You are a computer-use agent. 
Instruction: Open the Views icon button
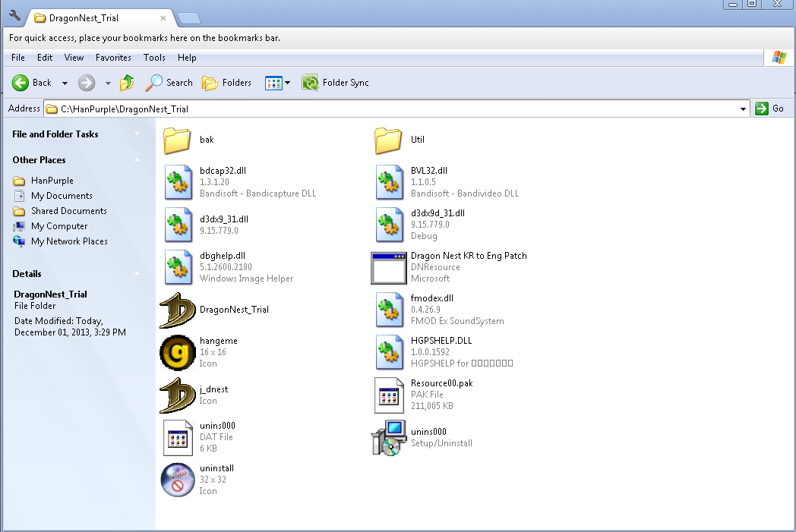click(273, 83)
